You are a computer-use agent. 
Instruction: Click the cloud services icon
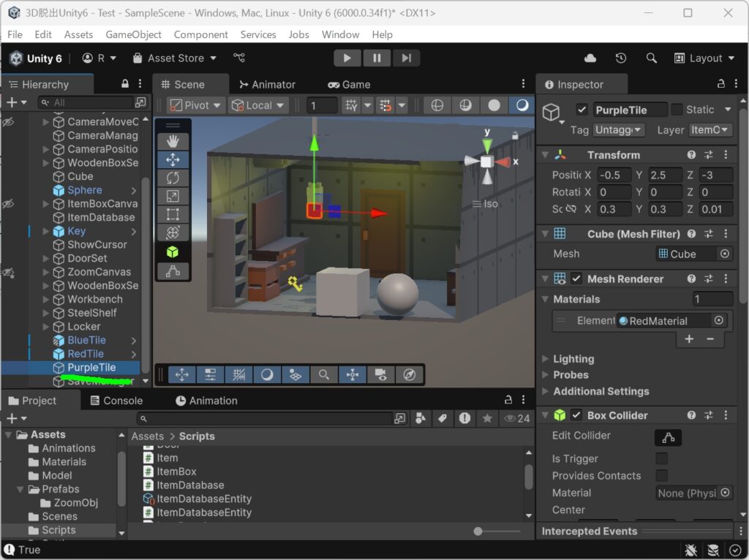click(590, 58)
